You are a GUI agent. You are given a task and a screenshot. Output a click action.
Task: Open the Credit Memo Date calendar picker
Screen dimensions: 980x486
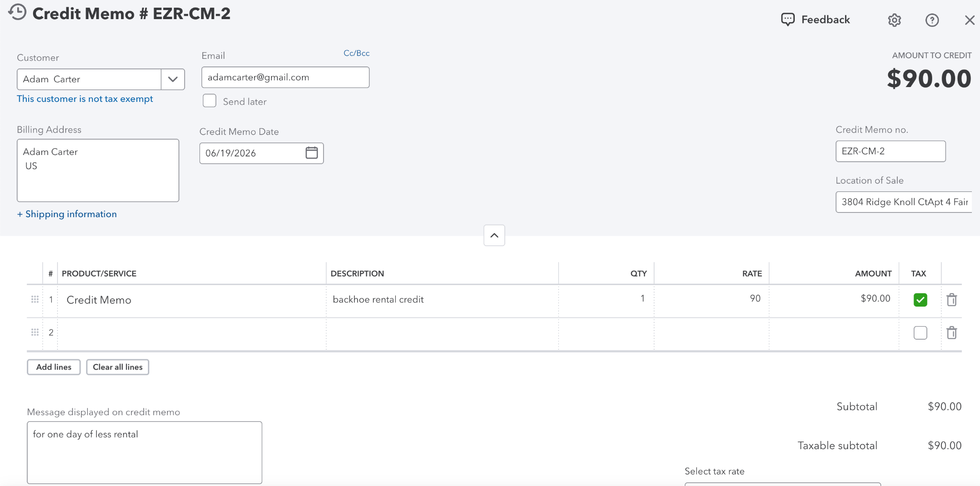click(x=312, y=153)
